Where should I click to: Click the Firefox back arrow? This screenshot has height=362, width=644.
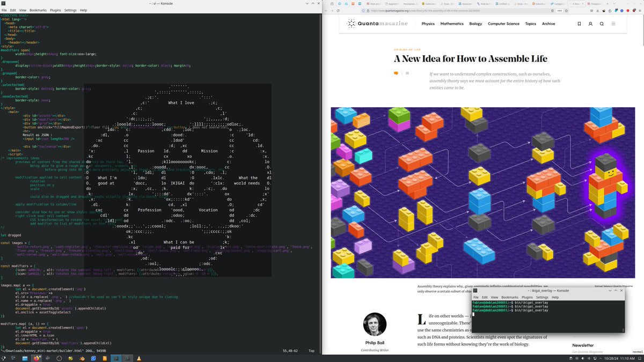326,11
